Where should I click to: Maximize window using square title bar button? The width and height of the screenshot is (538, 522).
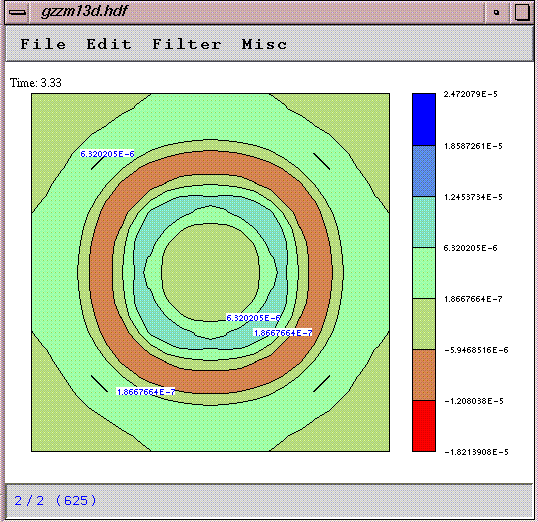tap(522, 12)
